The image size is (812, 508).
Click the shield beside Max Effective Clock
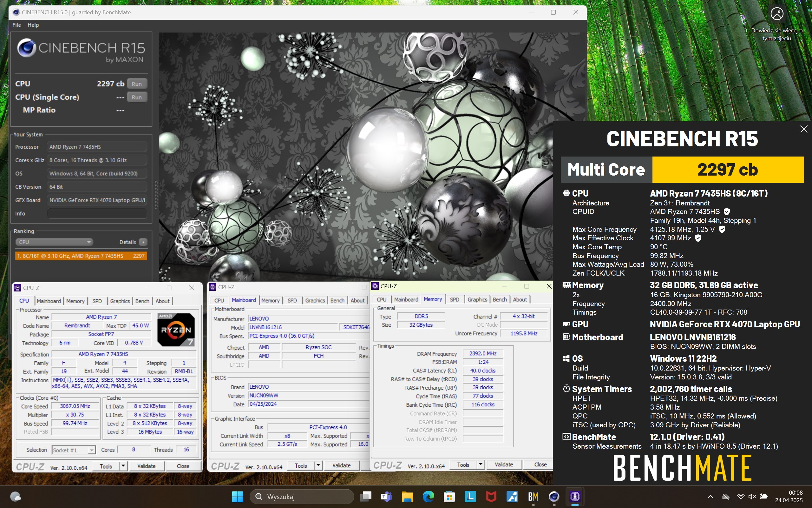tap(698, 238)
